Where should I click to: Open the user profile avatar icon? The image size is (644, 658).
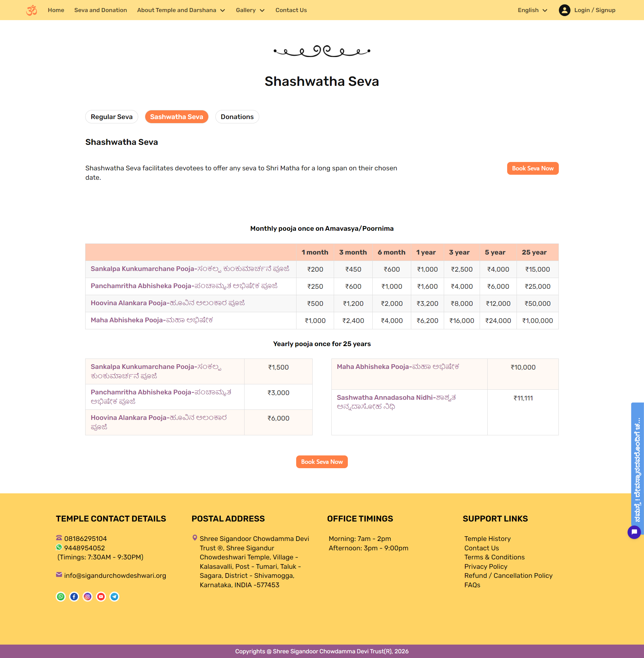(565, 10)
